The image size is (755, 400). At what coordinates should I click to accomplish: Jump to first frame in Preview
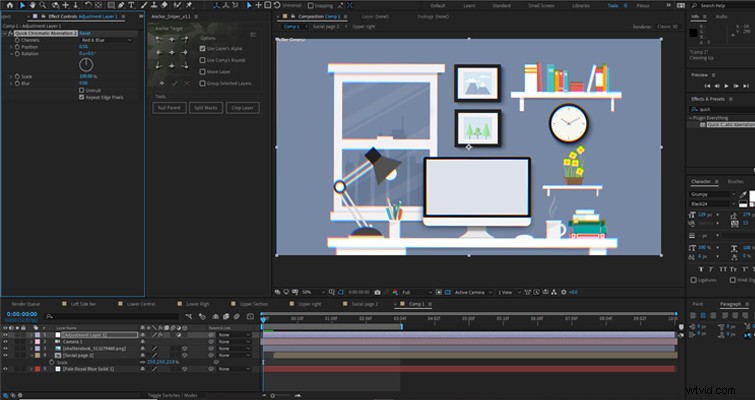pyautogui.click(x=707, y=86)
